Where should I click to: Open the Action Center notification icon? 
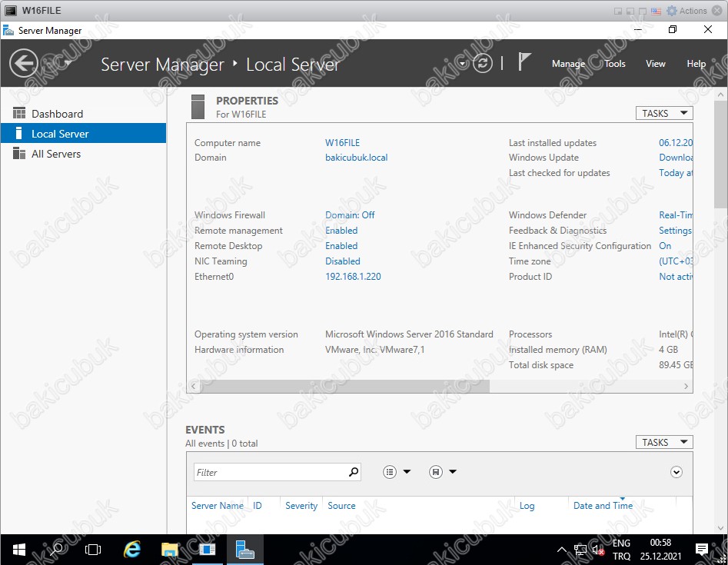pos(702,550)
